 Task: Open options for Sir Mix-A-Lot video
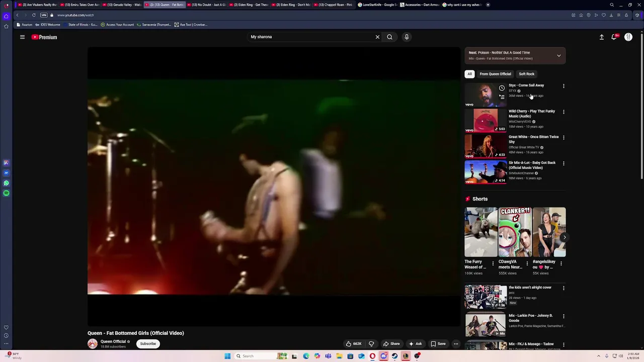click(563, 163)
